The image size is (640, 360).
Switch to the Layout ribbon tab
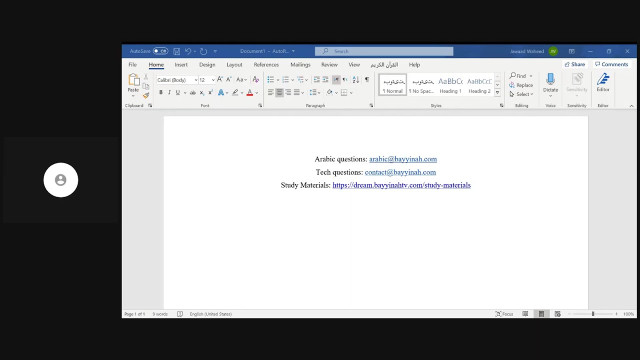tap(234, 65)
